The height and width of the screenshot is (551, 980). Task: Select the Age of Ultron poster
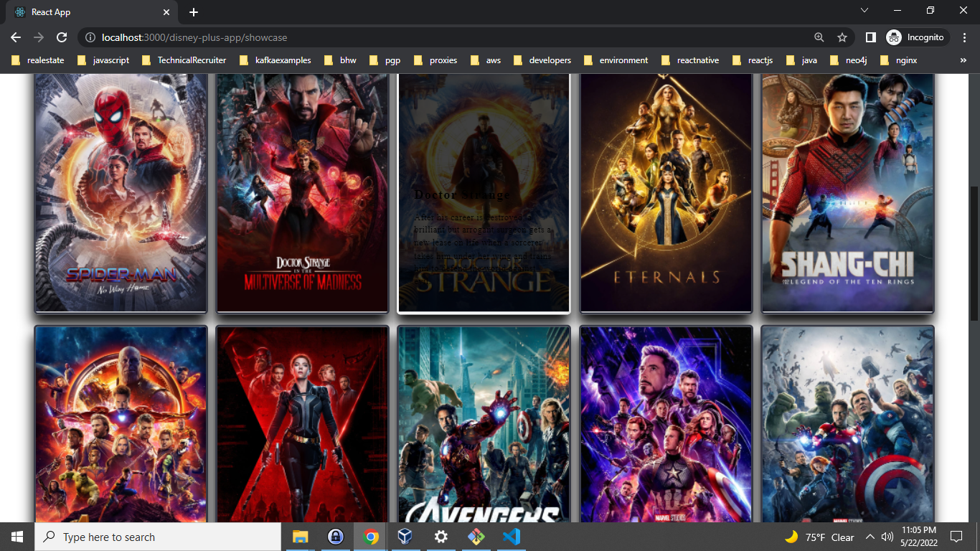coord(848,424)
